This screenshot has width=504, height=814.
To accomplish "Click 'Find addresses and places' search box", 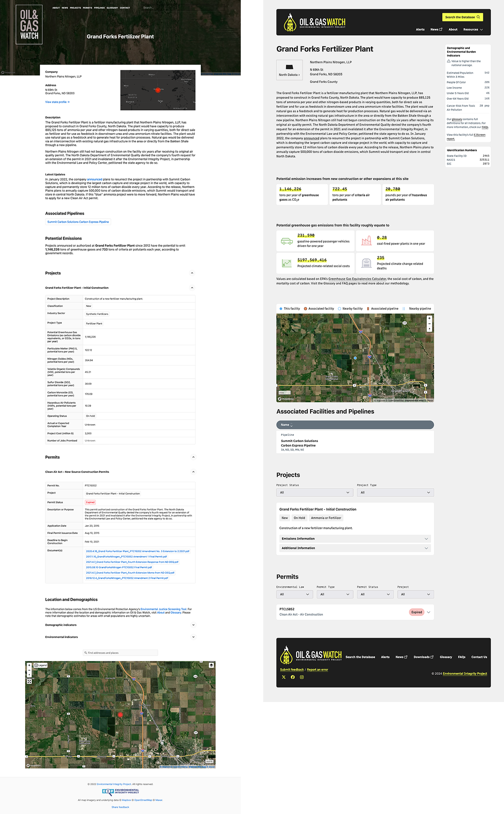I will click(x=120, y=653).
